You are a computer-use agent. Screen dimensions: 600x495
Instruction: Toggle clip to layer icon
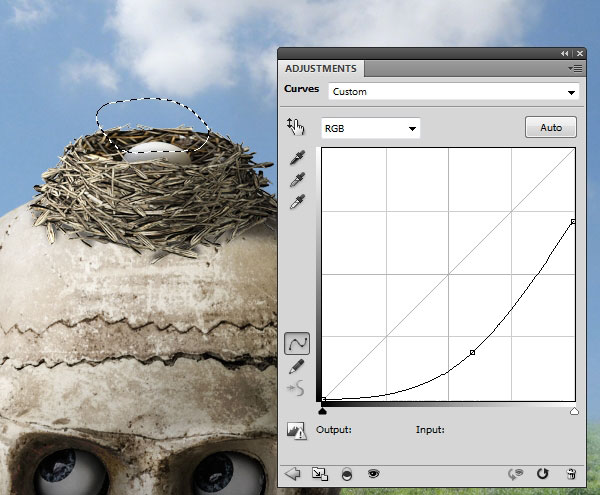point(347,474)
